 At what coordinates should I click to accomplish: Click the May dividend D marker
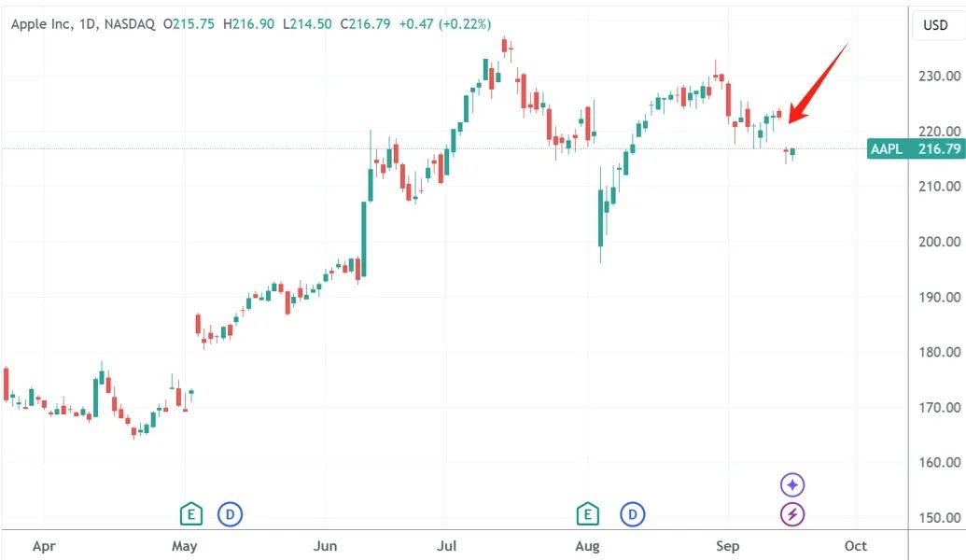coord(230,513)
